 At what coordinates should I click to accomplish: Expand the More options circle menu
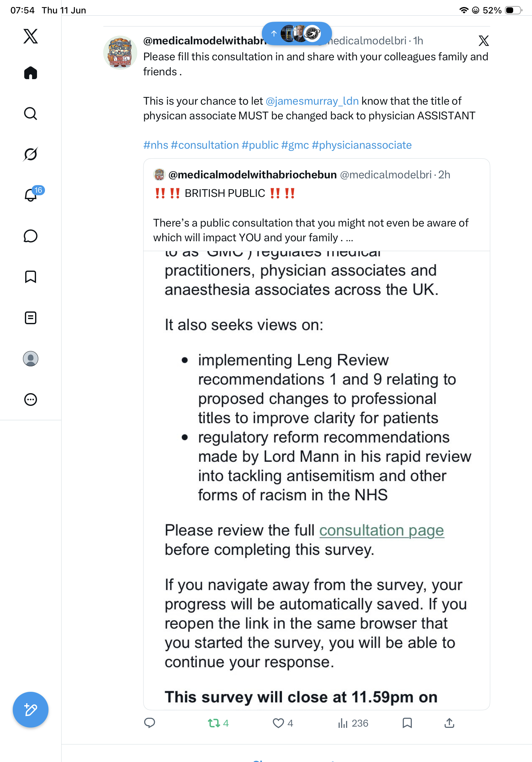click(x=31, y=399)
